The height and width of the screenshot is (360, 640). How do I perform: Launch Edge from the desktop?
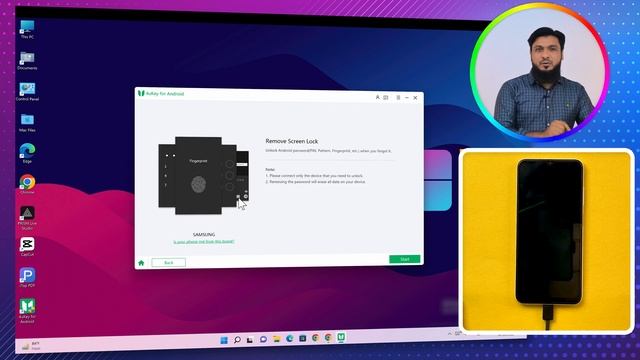[27, 153]
